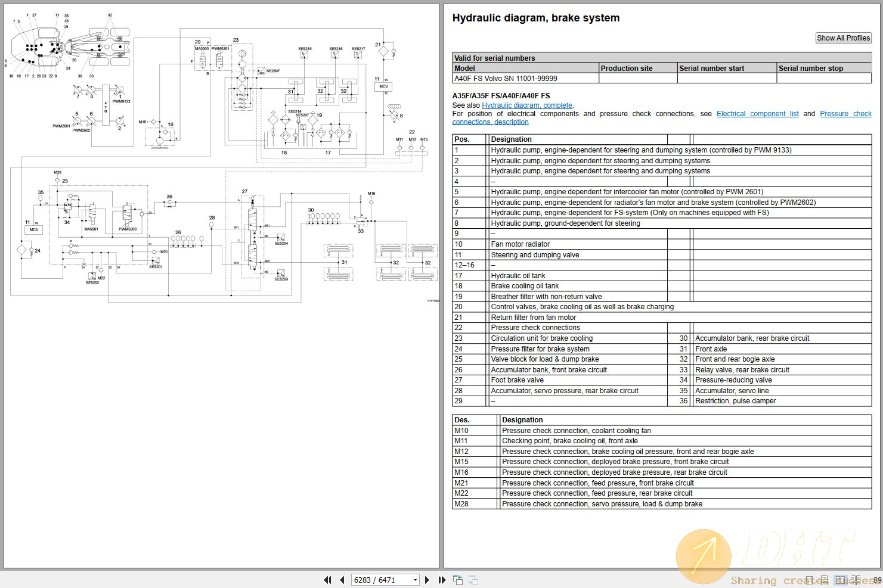Image resolution: width=883 pixels, height=588 pixels.
Task: Open the Electrical component list link
Action: [x=757, y=114]
